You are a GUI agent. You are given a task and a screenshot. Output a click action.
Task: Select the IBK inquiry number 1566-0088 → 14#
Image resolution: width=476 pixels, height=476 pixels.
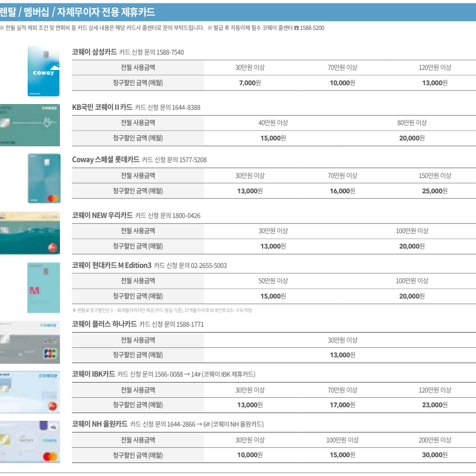tap(178, 374)
